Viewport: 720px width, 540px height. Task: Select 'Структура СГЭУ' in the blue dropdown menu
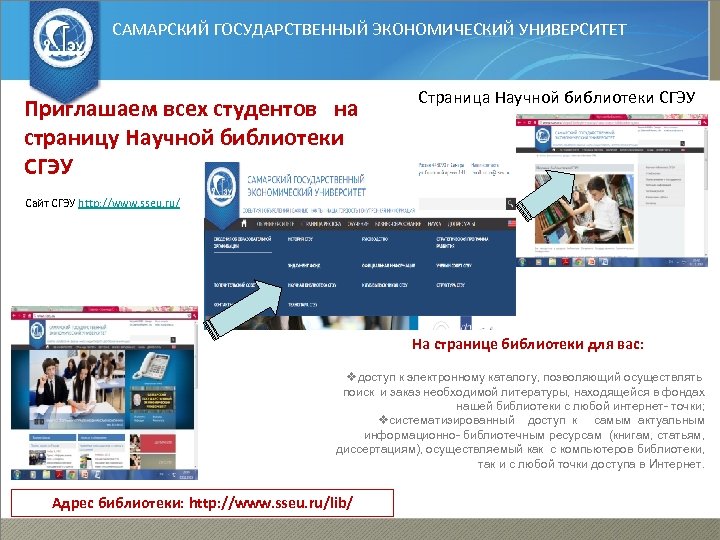point(450,285)
